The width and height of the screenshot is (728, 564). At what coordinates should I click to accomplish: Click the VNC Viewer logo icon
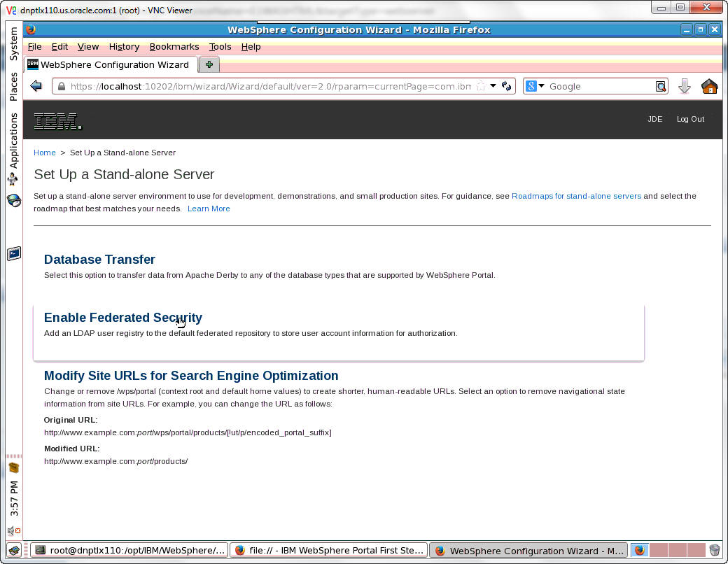click(11, 10)
